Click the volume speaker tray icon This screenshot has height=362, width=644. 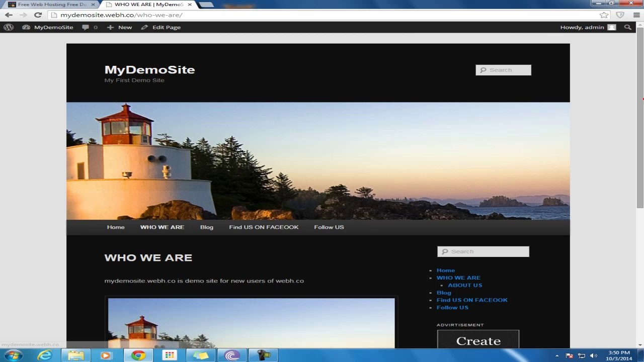pos(594,356)
